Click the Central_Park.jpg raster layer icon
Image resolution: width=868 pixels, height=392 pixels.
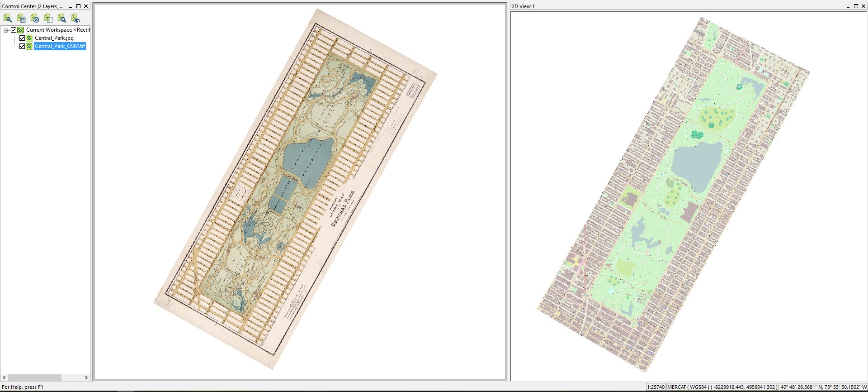29,38
